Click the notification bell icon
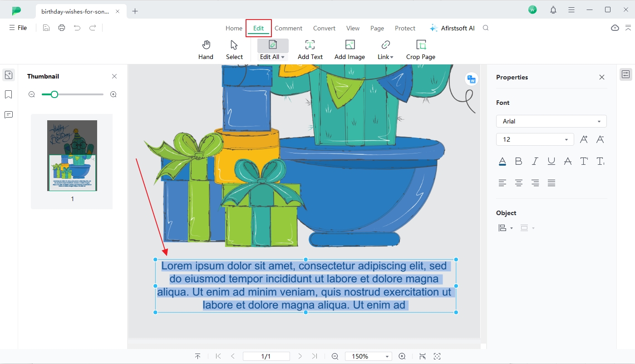 (553, 10)
